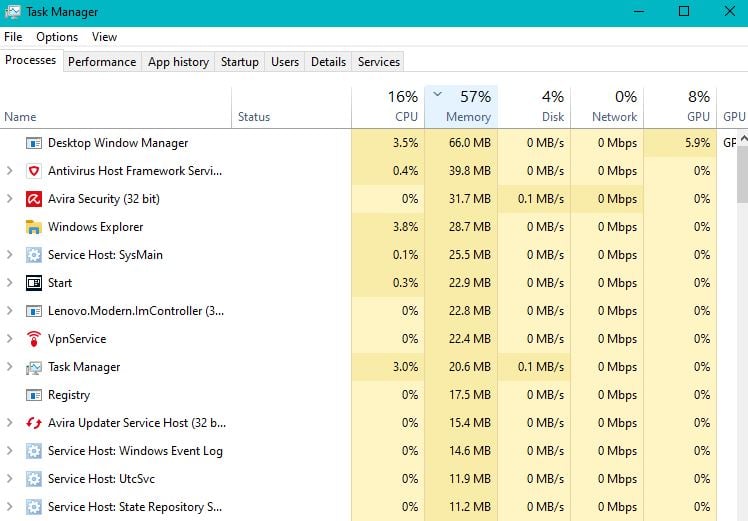Expand the Service Host: UtcSvc group
The width and height of the screenshot is (748, 521).
point(10,479)
